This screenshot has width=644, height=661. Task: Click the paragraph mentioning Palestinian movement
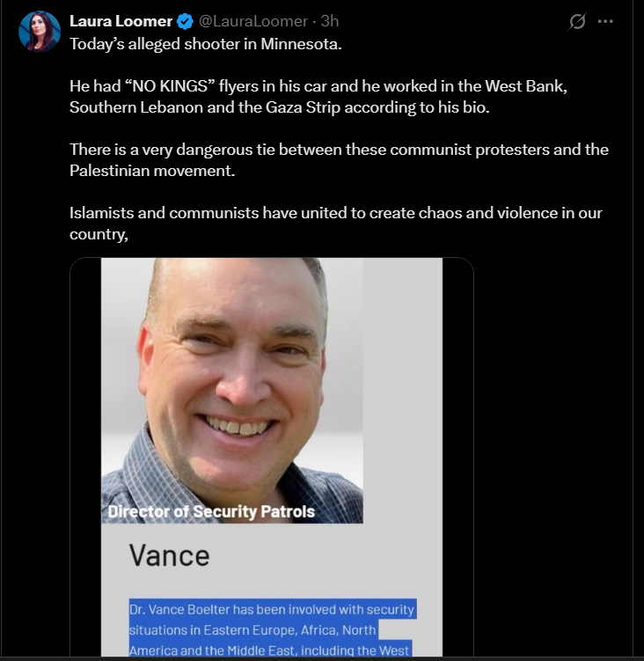pyautogui.click(x=339, y=160)
